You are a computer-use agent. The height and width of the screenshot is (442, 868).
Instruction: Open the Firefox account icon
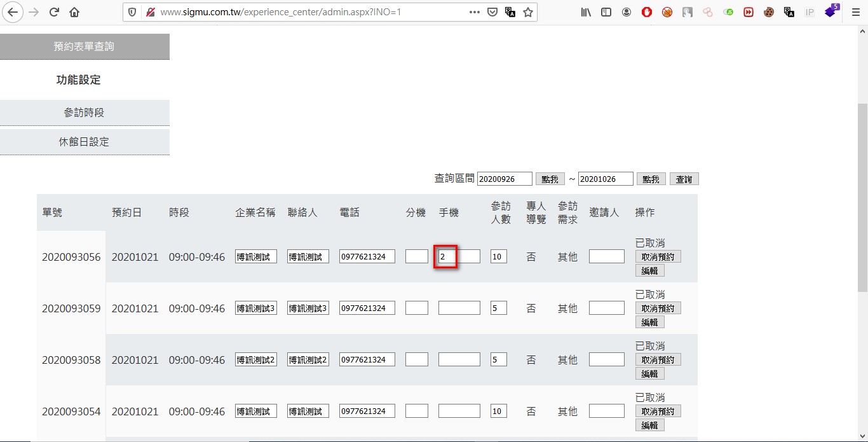tap(627, 12)
